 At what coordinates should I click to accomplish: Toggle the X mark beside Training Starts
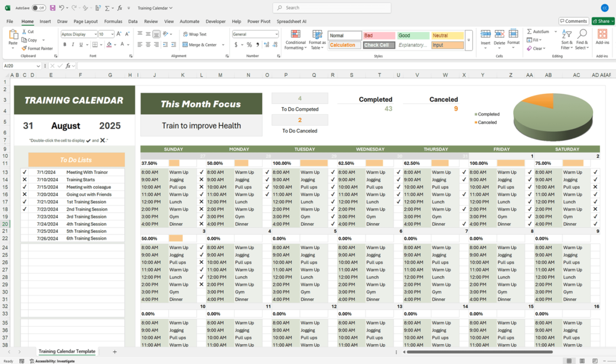coord(25,179)
